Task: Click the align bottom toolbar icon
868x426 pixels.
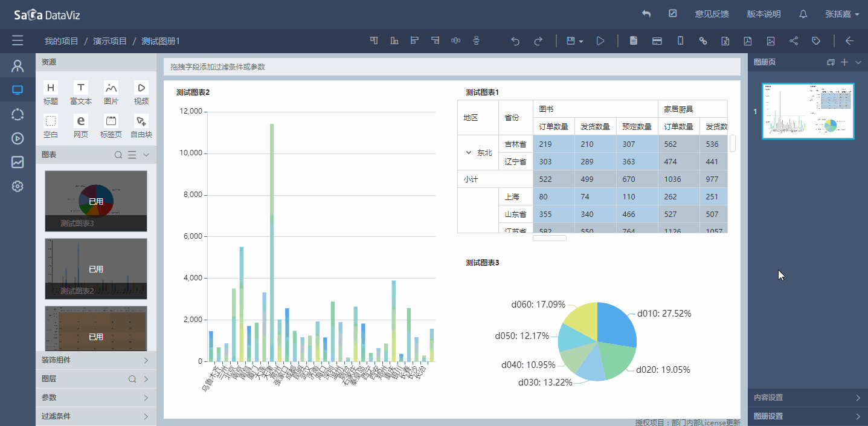Action: (394, 40)
